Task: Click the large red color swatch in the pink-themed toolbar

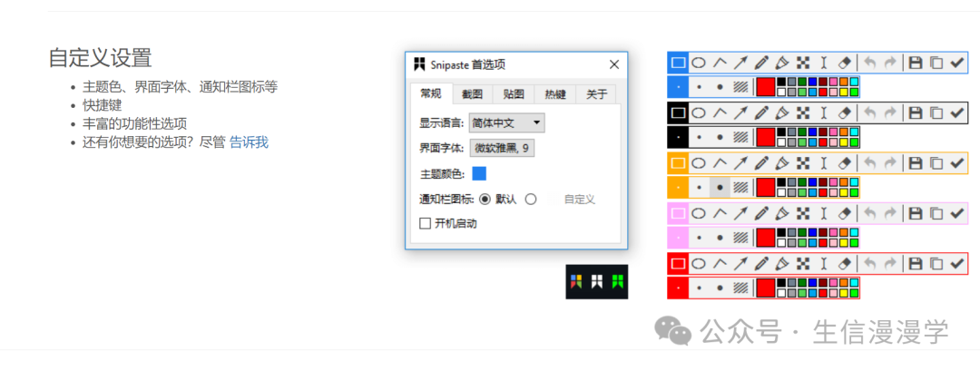Action: tap(766, 238)
